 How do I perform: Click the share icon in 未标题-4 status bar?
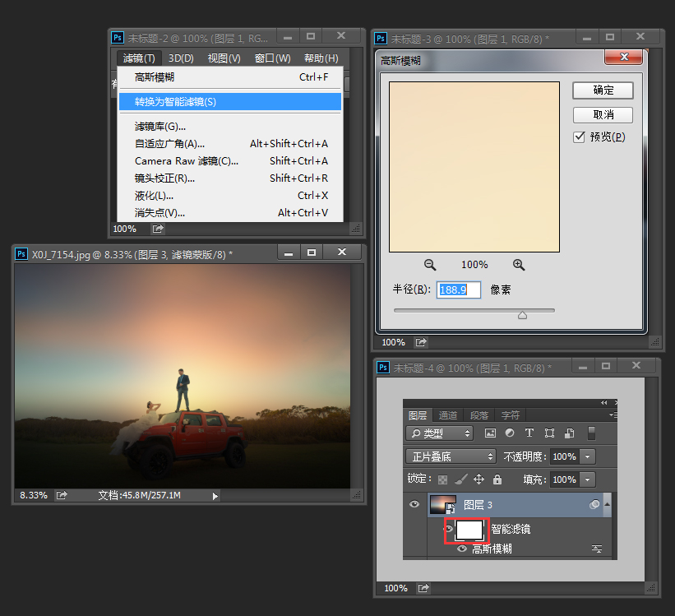click(x=423, y=588)
